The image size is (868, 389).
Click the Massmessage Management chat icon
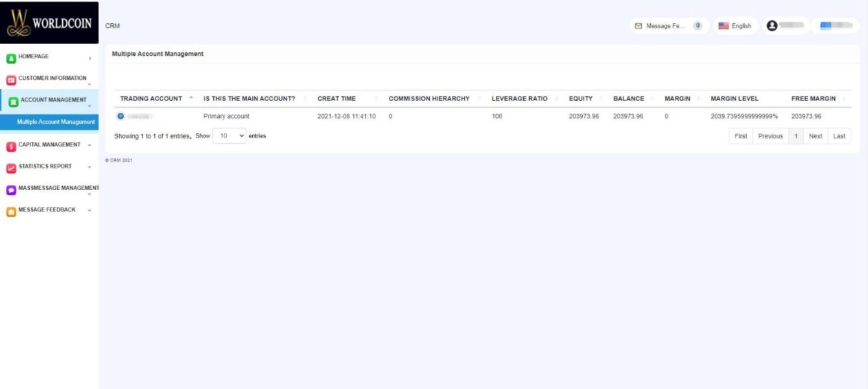click(x=11, y=190)
